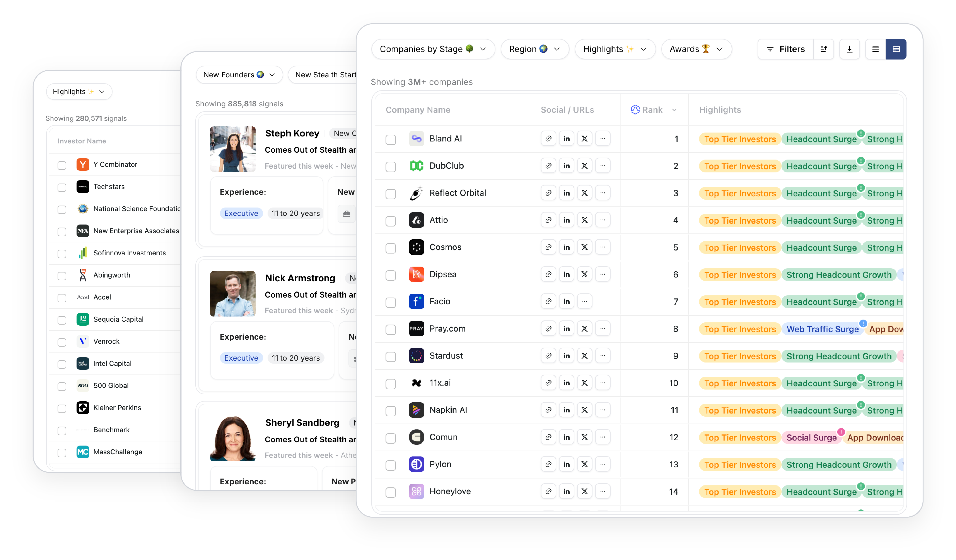Viewport: 956px width, 560px height.
Task: Click the Company Name column header
Action: [x=418, y=110]
